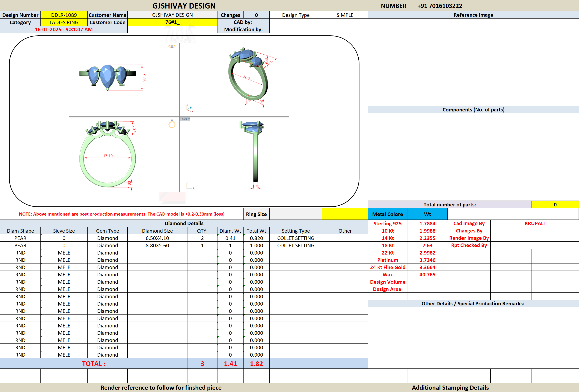579x392 pixels.
Task: Click the total 1.41 diamond weight
Action: click(230, 363)
